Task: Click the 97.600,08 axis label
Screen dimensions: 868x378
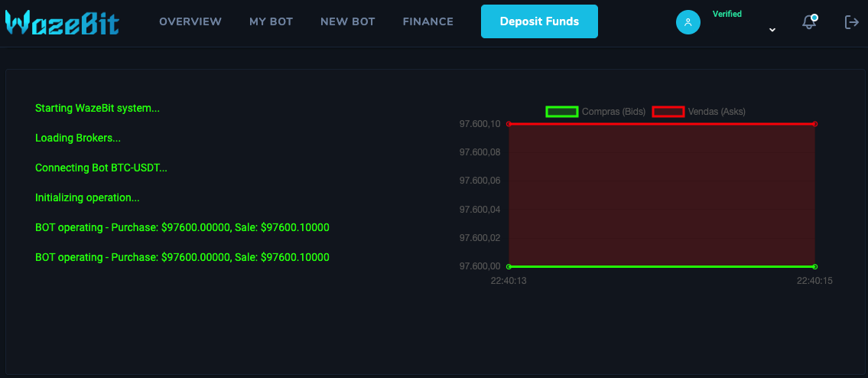Action: click(480, 152)
